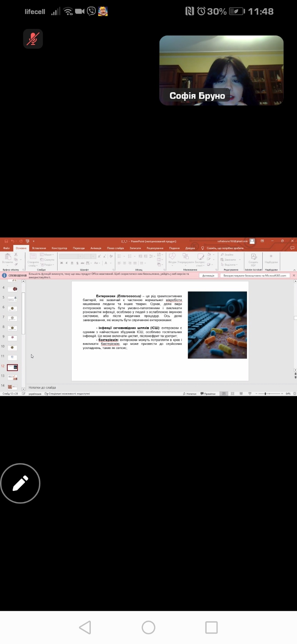Open the font name combo box

pos(70,256)
